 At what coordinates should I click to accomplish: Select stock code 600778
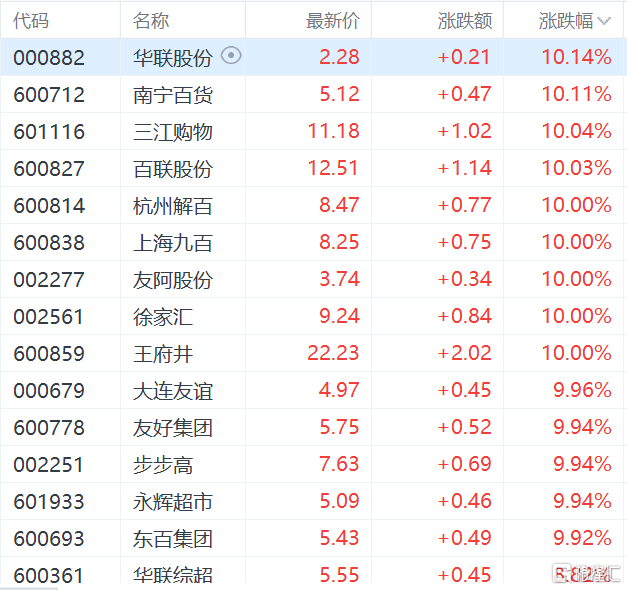pos(49,428)
